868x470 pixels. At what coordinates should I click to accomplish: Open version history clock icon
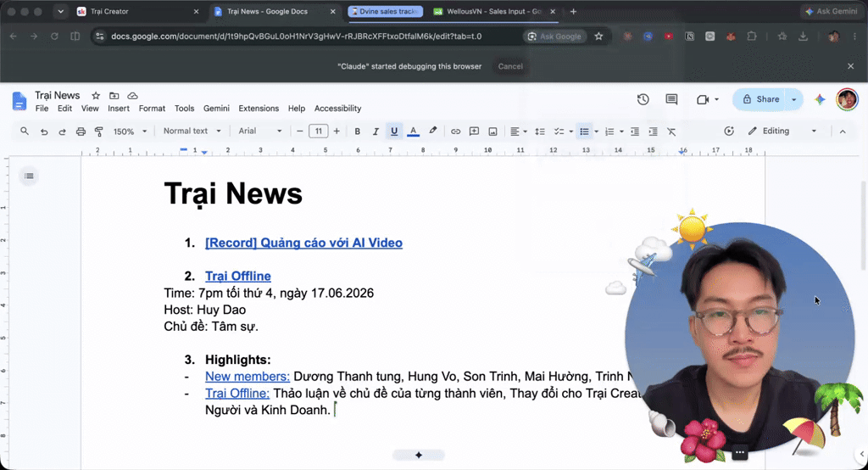pos(643,99)
